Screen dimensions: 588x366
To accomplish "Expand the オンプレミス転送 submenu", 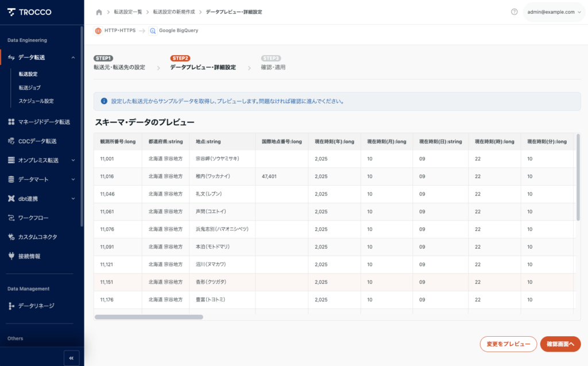I will [x=73, y=160].
